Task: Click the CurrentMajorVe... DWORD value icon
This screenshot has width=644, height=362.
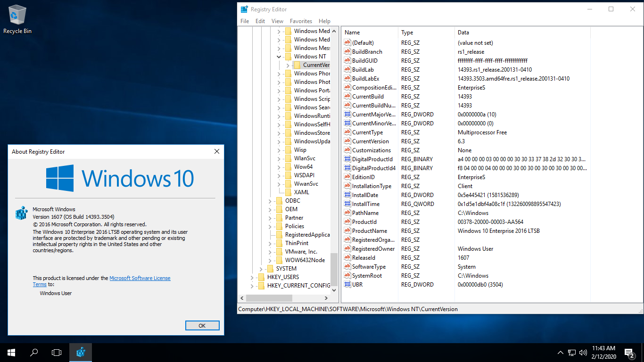Action: 348,115
